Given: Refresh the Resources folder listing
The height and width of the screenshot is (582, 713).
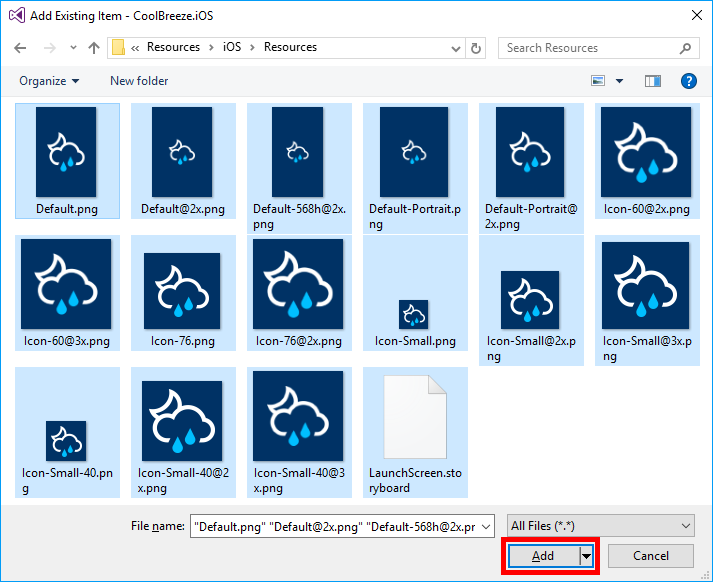Looking at the screenshot, I should tap(477, 48).
